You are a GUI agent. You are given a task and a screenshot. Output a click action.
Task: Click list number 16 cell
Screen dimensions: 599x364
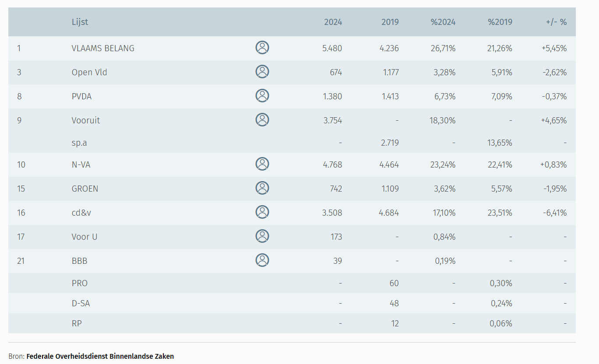click(x=21, y=213)
